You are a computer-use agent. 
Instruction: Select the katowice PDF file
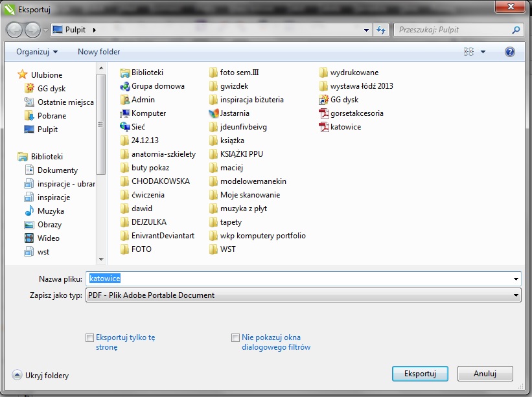tap(345, 127)
